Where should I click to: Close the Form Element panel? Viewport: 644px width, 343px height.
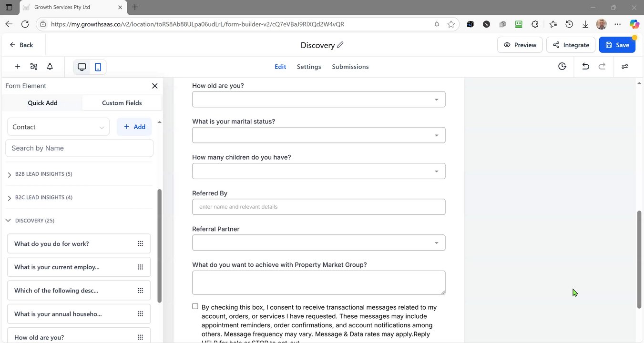coord(154,86)
